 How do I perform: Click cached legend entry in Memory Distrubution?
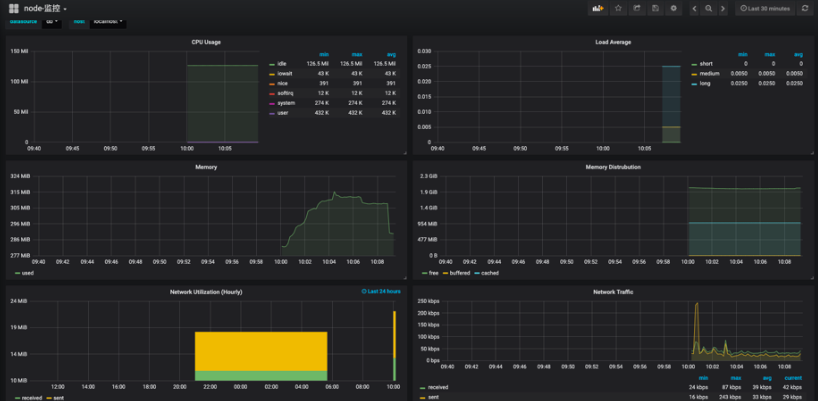tap(490, 273)
